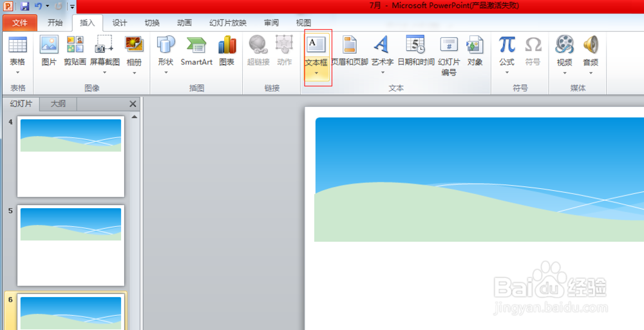Click the Redo icon in title bar
Screen dimensions: 644x330
(59, 6)
